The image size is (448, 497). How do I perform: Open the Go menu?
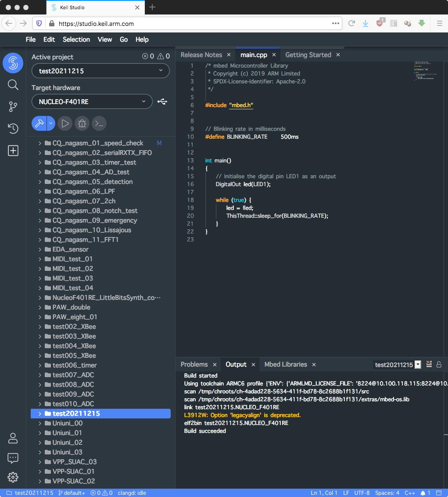(124, 40)
